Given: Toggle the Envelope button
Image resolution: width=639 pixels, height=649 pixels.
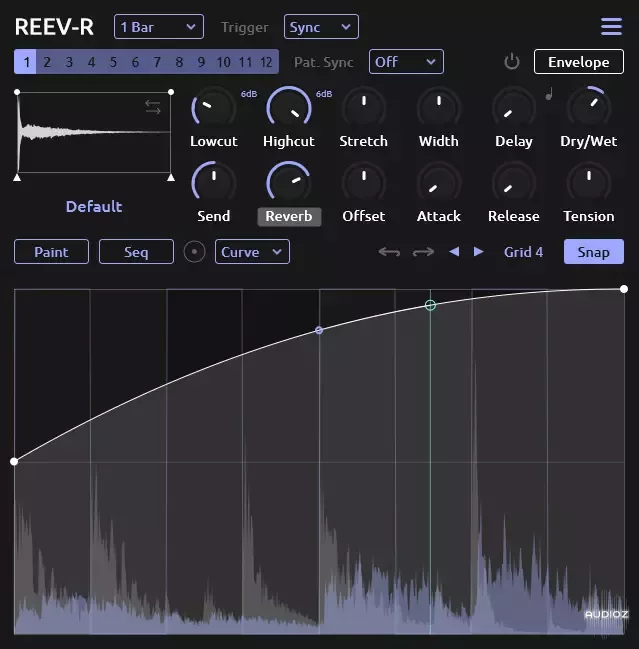Looking at the screenshot, I should tap(579, 62).
